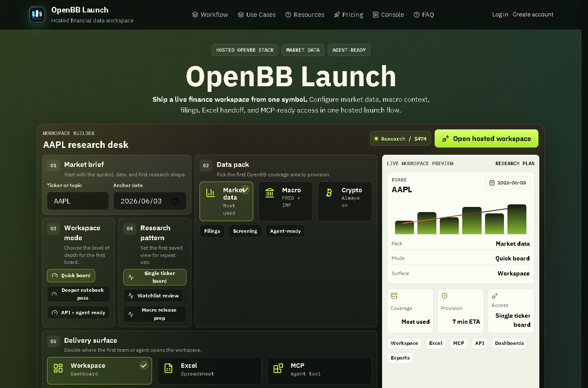The height and width of the screenshot is (388, 588).
Task: Click the gauge icon on API + agent ready
Action: [x=55, y=313]
